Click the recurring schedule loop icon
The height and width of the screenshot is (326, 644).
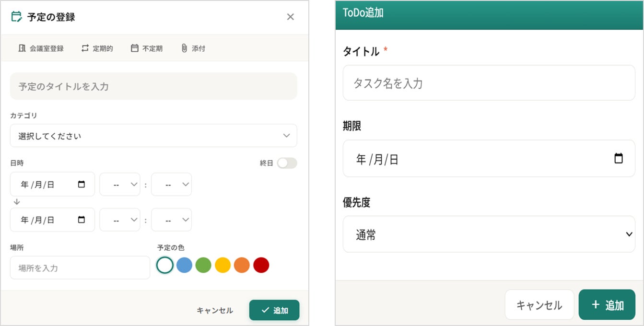[85, 48]
